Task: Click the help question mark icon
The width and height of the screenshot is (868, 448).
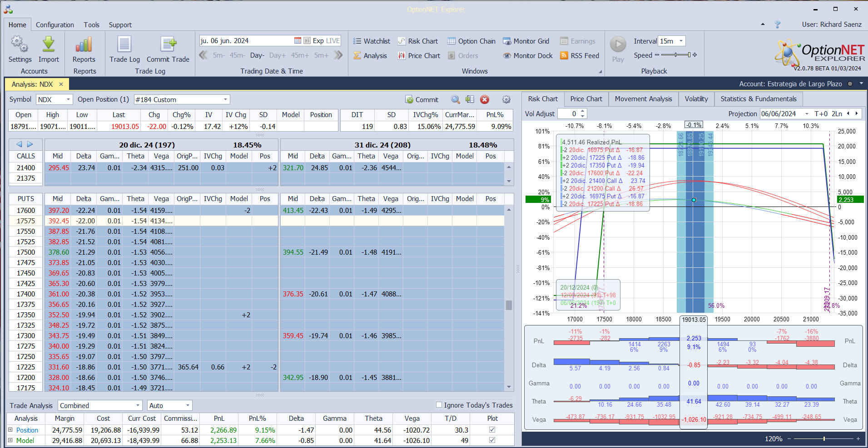Action: [778, 25]
